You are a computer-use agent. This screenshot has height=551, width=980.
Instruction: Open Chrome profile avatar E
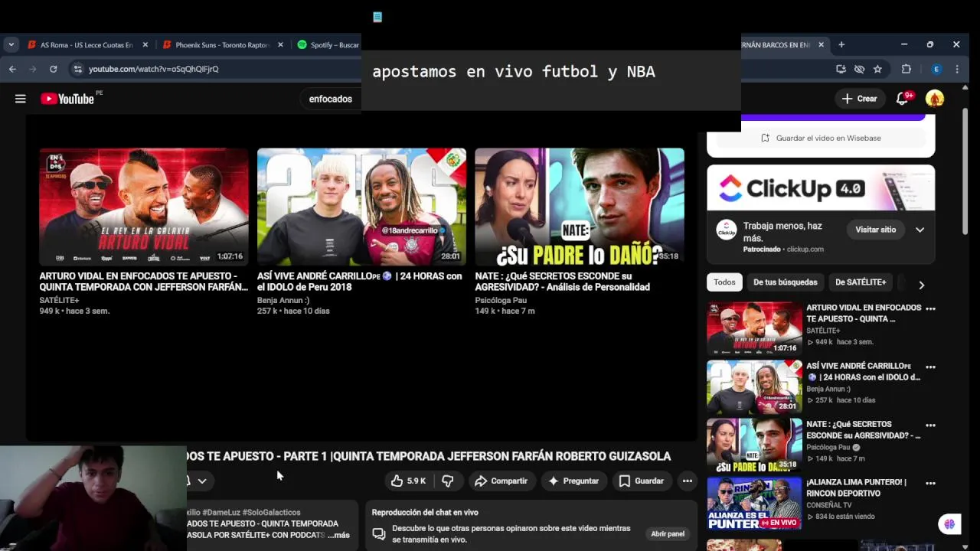pyautogui.click(x=936, y=69)
